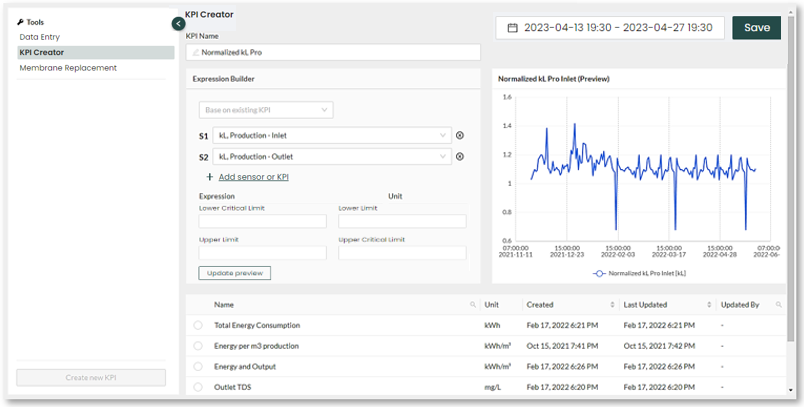
Task: Select the Energy per m3 production radio button
Action: (x=198, y=345)
